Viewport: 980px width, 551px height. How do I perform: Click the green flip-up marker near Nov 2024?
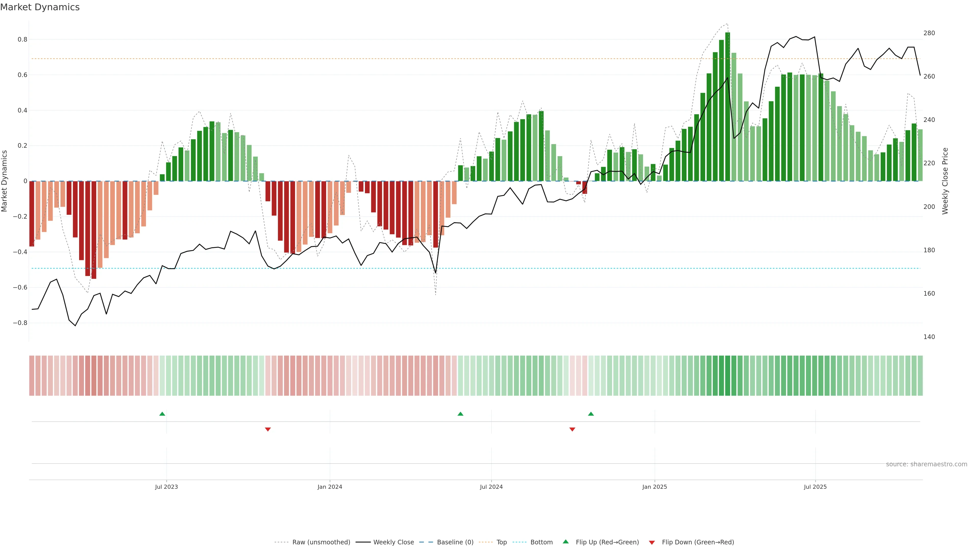591,414
